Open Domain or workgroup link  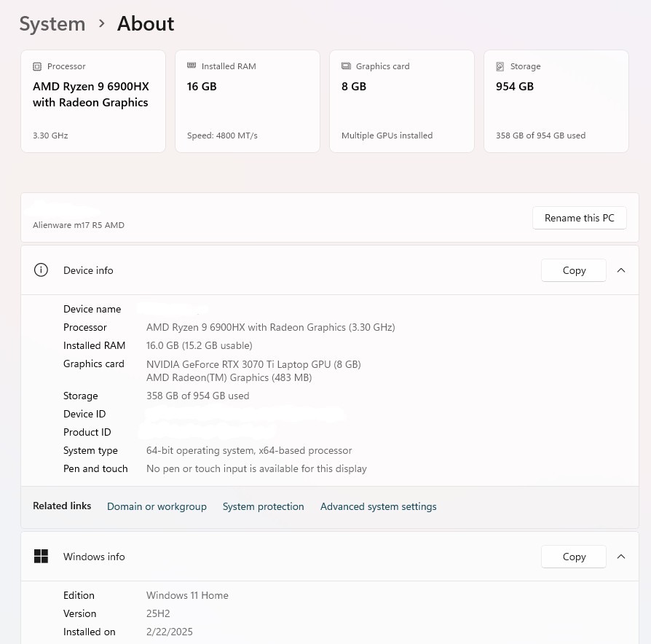coord(157,506)
